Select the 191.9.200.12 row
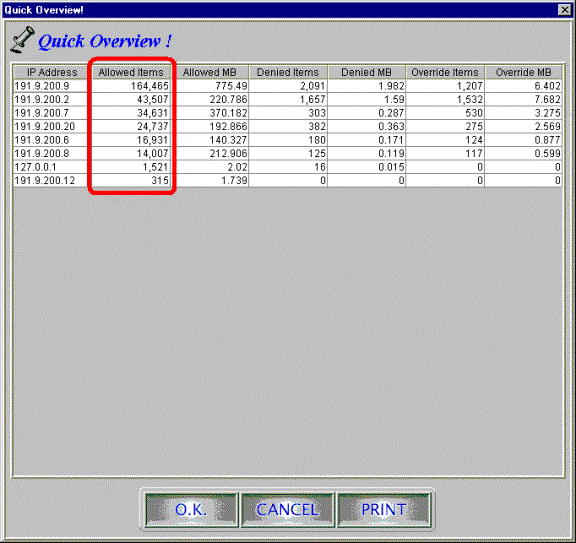The height and width of the screenshot is (543, 576). [288, 180]
